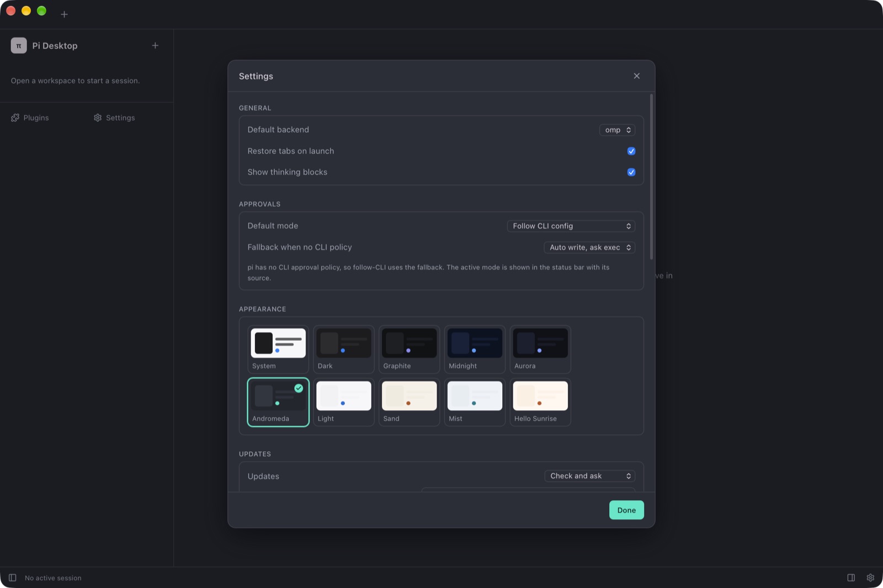Select the Sand theme
Image resolution: width=883 pixels, height=588 pixels.
point(409,402)
